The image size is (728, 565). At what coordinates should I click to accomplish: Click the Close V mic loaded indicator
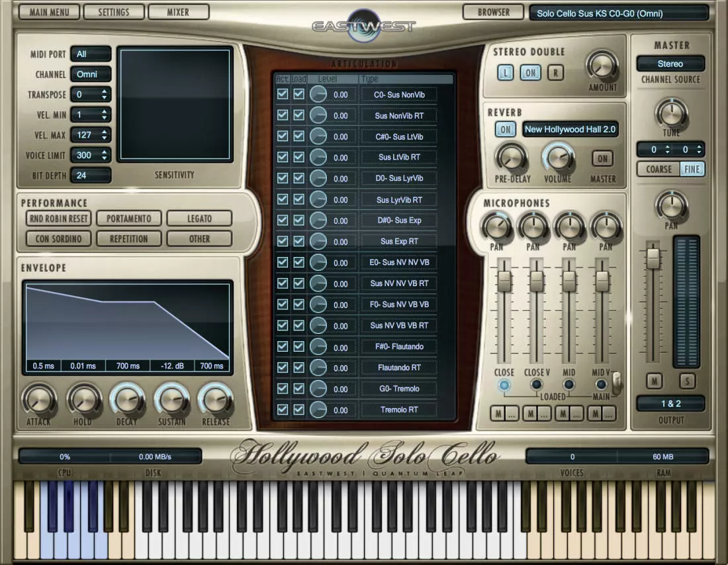pyautogui.click(x=536, y=385)
